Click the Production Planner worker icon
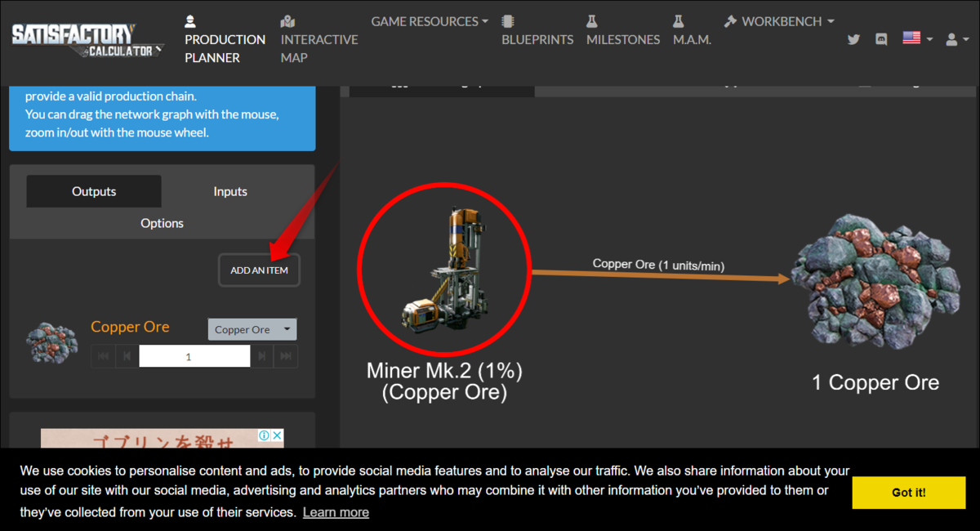980x531 pixels. (190, 21)
